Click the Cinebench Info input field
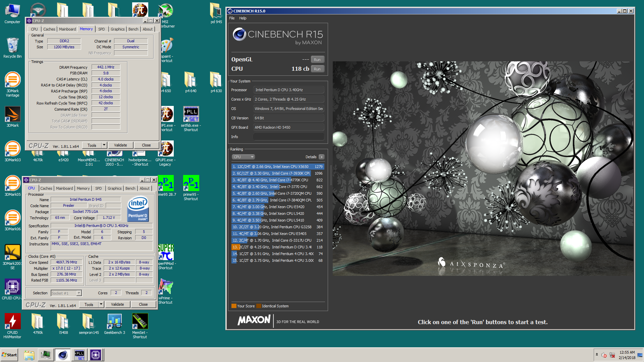Image resolution: width=644 pixels, height=362 pixels. coord(289,137)
